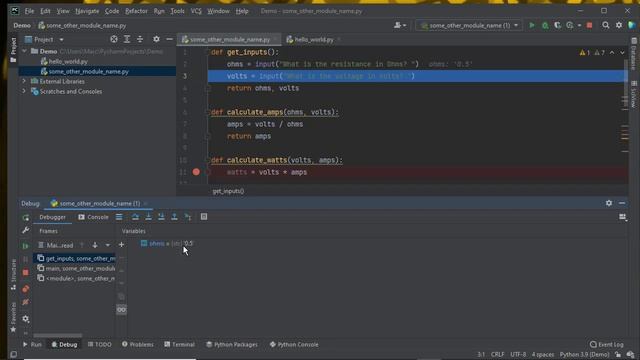Viewport: 640px width, 360px height.
Task: Hide the Project tool window
Action: pos(169,39)
